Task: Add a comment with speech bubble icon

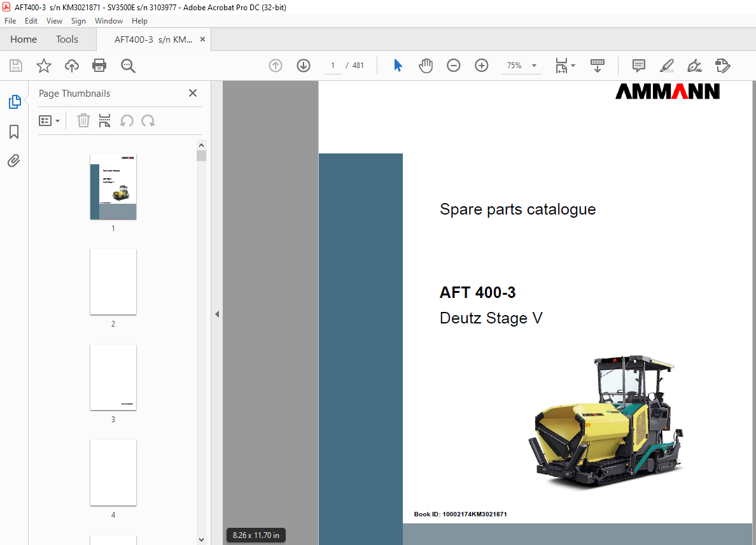Action: [x=639, y=66]
